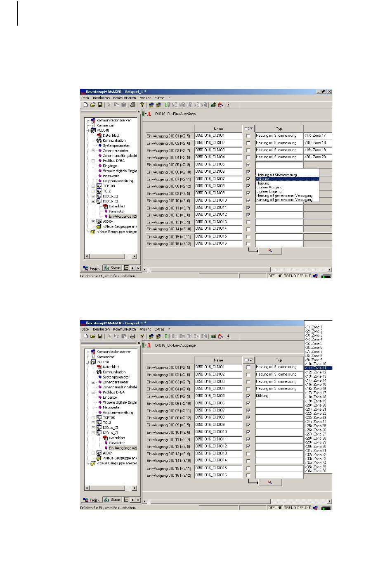This screenshot has height=566, width=392.
Task: Open a file via the lower window folder icon
Action: pos(93,336)
